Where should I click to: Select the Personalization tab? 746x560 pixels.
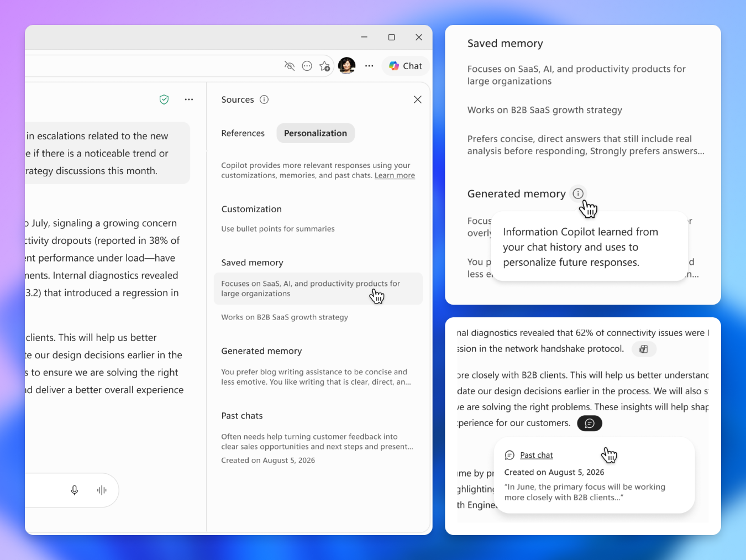(x=316, y=133)
